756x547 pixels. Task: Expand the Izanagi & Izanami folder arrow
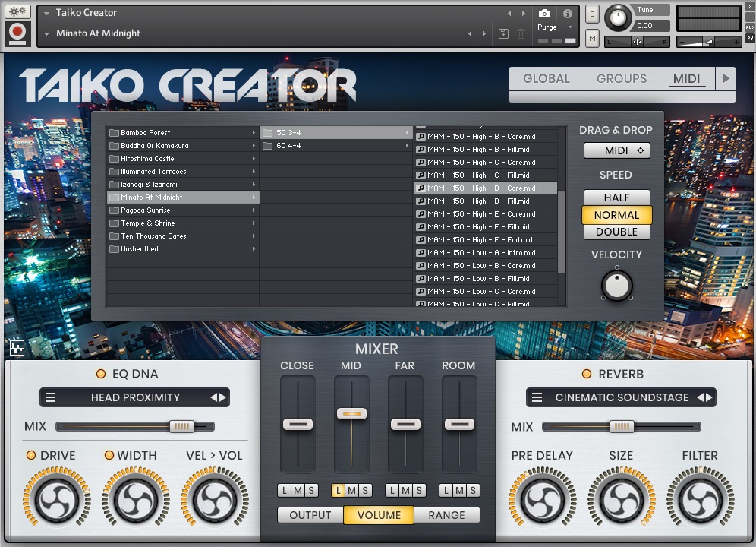tap(254, 185)
